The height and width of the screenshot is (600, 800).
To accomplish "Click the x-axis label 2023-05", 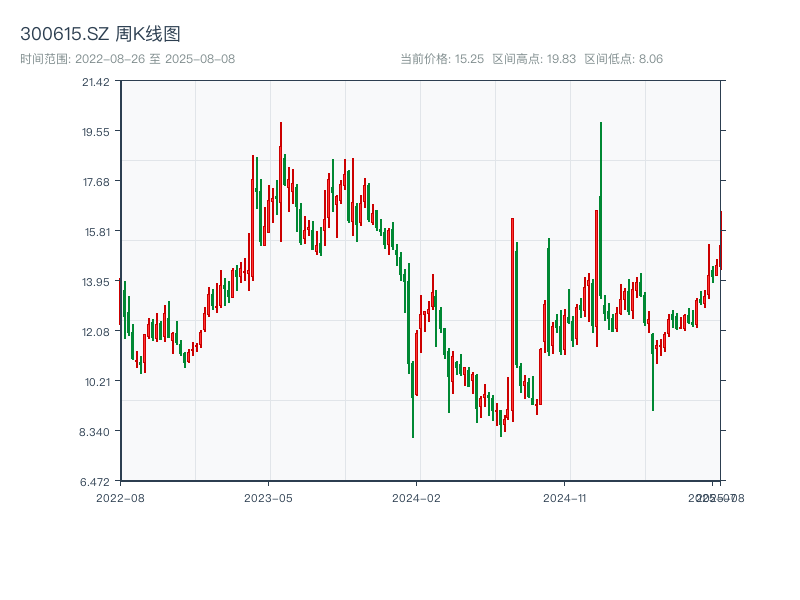I will (x=268, y=498).
